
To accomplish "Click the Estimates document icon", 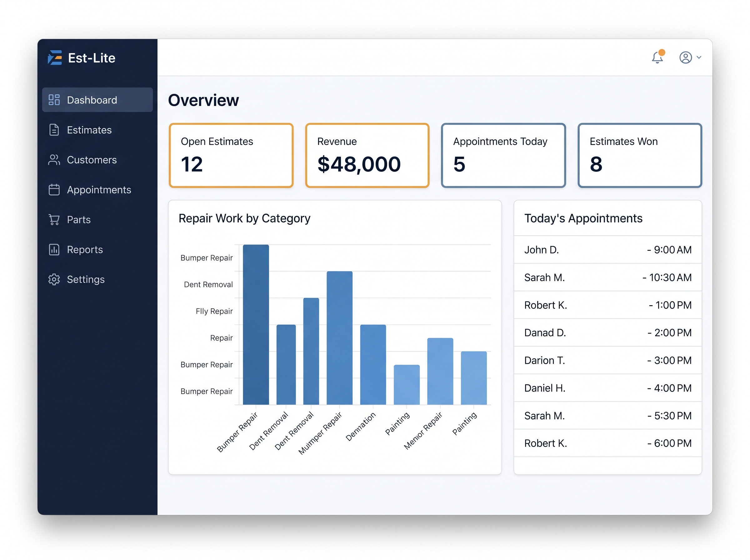I will [x=54, y=130].
